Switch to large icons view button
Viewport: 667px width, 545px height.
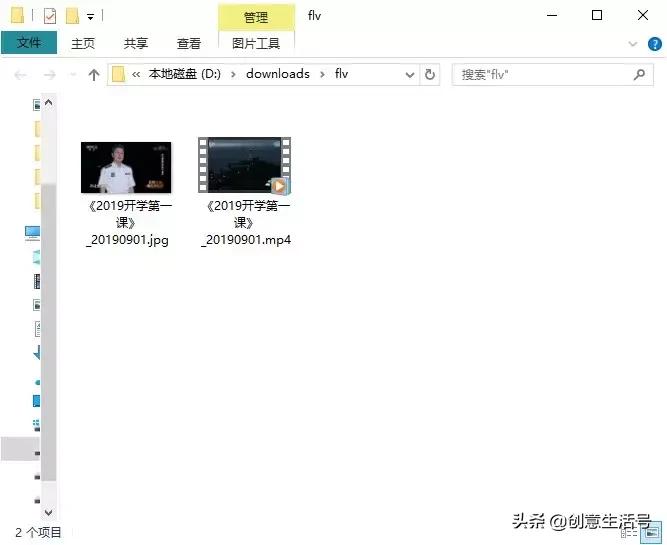(x=653, y=533)
